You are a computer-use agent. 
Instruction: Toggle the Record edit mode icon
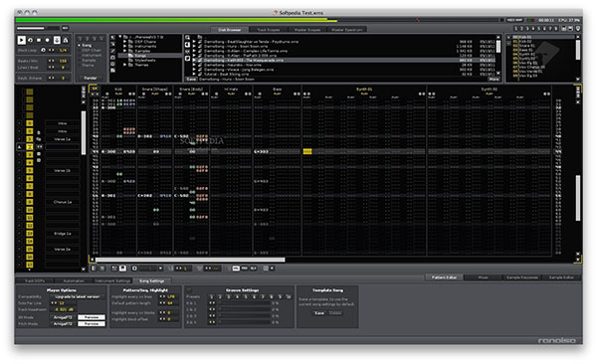(x=48, y=40)
